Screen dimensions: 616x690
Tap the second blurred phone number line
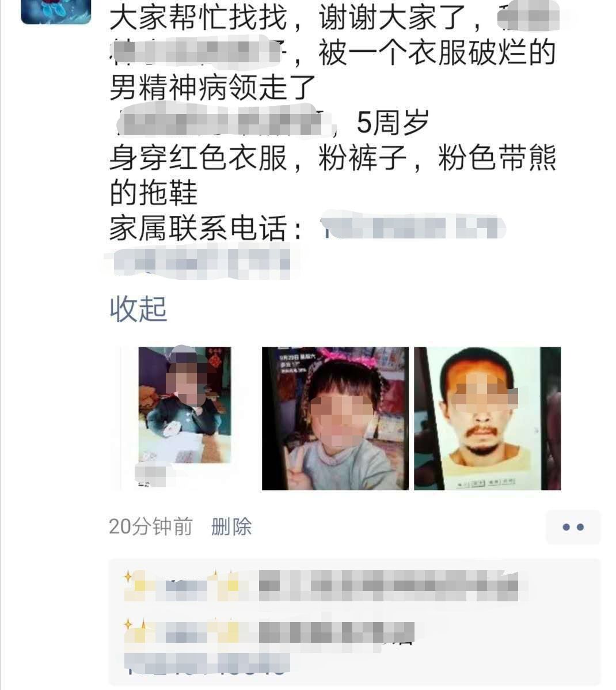point(201,263)
